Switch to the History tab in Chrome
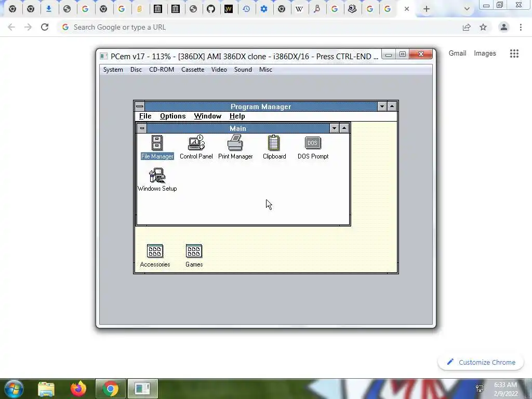532x399 pixels. click(x=246, y=9)
